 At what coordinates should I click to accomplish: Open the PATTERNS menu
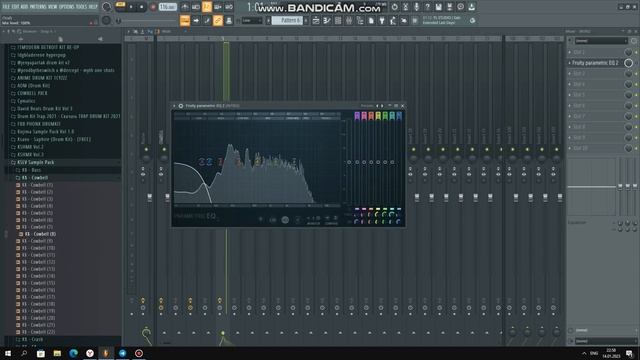click(x=38, y=7)
